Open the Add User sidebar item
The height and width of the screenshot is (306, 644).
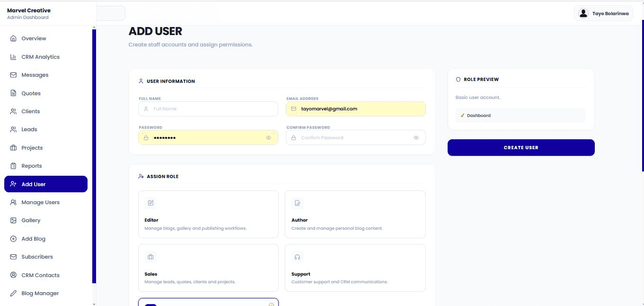46,184
